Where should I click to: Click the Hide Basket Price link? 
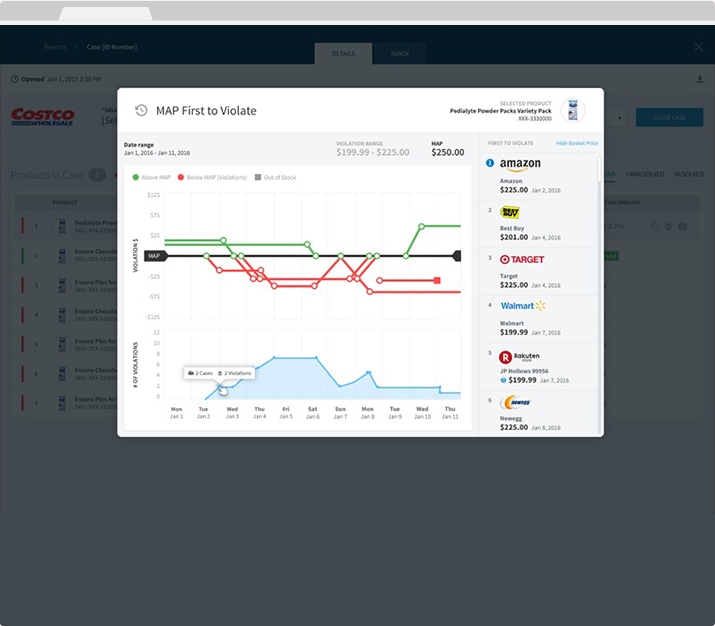tap(577, 143)
